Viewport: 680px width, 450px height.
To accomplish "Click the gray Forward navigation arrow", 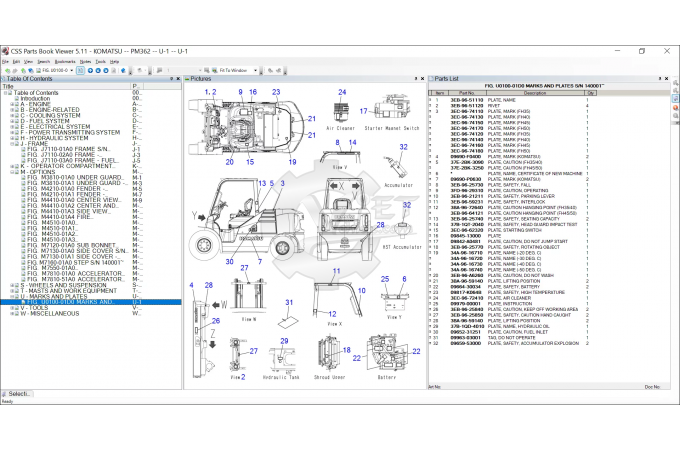I will (15, 70).
